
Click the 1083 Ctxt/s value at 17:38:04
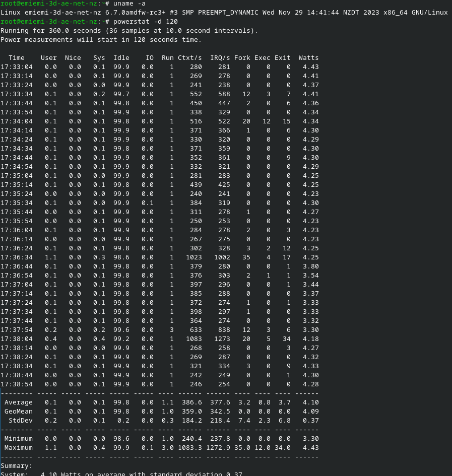193,338
